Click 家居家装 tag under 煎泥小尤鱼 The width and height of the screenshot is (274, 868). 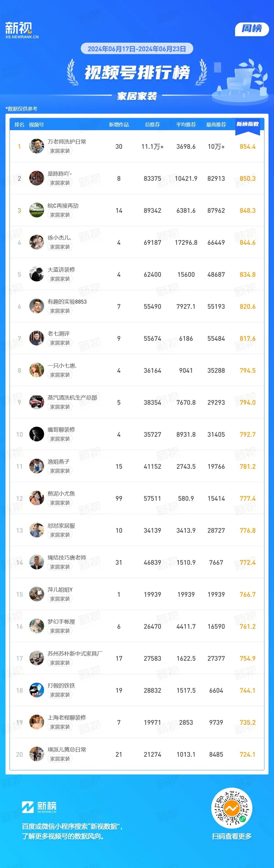(60, 503)
